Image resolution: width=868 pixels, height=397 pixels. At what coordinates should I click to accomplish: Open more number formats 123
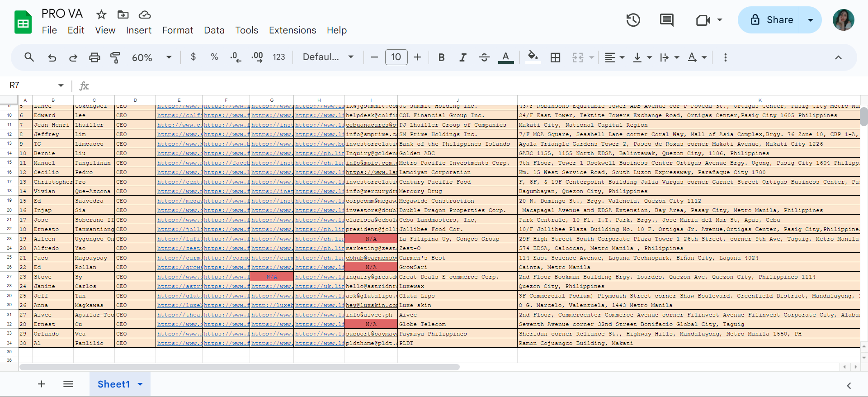tap(279, 57)
